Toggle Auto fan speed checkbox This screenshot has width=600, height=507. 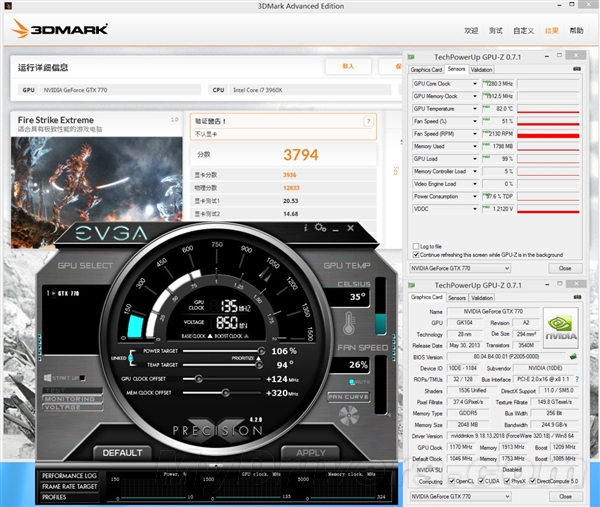(x=352, y=382)
